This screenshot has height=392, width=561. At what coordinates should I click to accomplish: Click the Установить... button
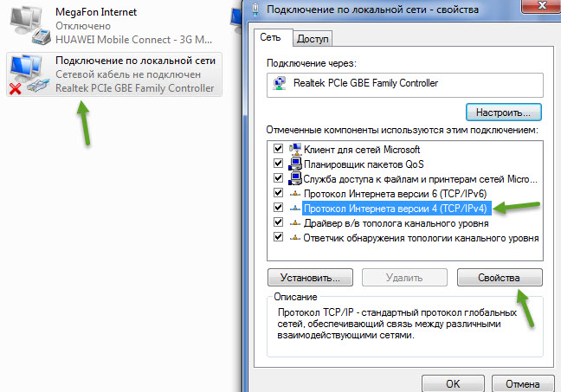(310, 278)
